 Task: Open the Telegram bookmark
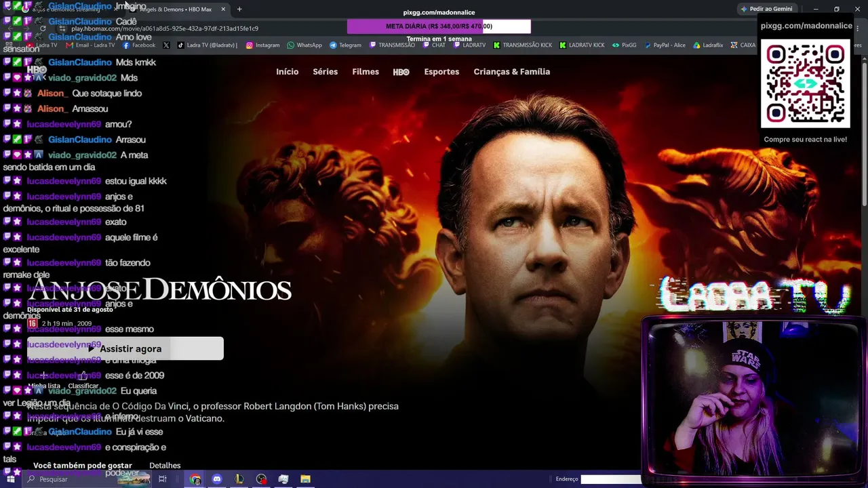346,45
